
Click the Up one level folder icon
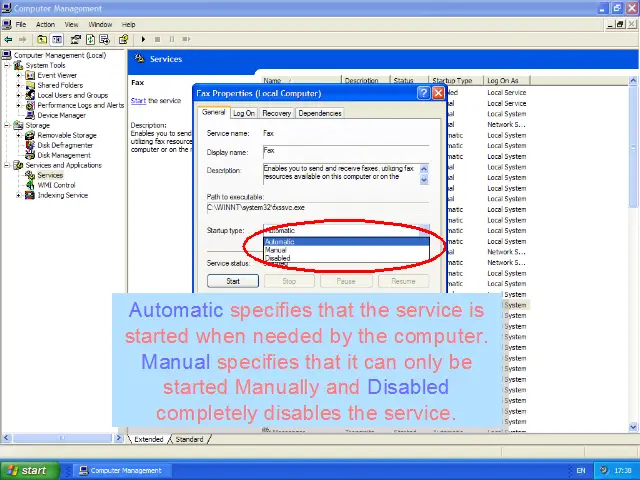point(42,39)
